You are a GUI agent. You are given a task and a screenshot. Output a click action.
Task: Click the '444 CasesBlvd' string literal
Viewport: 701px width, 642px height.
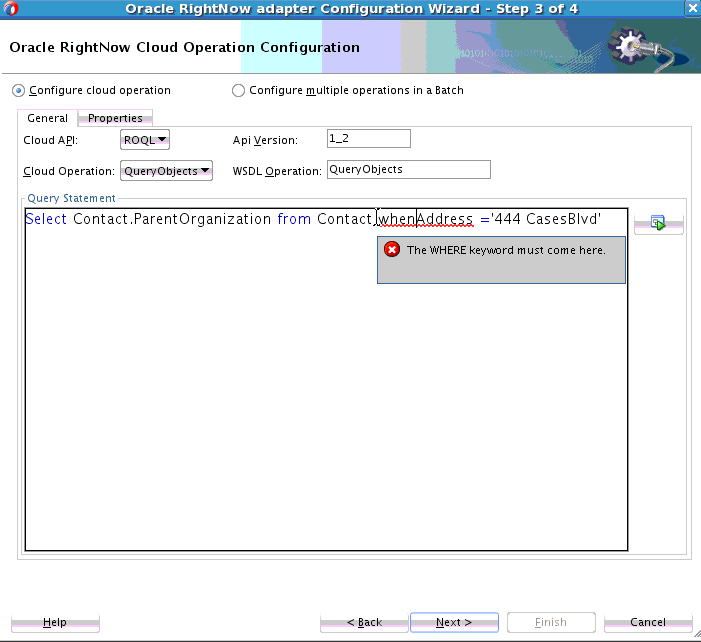point(546,219)
